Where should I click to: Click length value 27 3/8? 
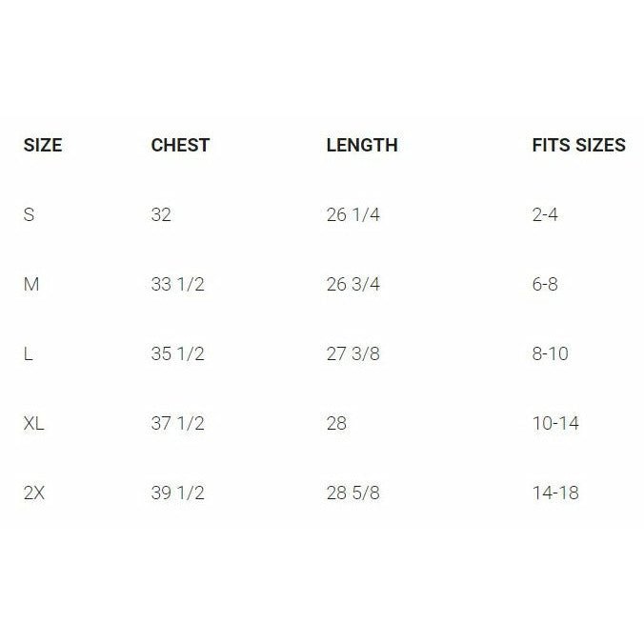pos(352,354)
